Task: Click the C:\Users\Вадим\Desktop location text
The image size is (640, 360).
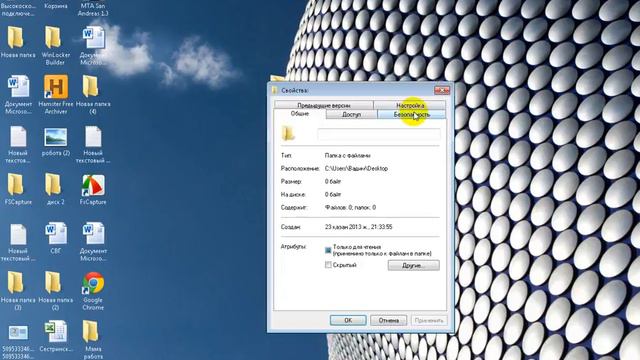Action: click(x=356, y=169)
